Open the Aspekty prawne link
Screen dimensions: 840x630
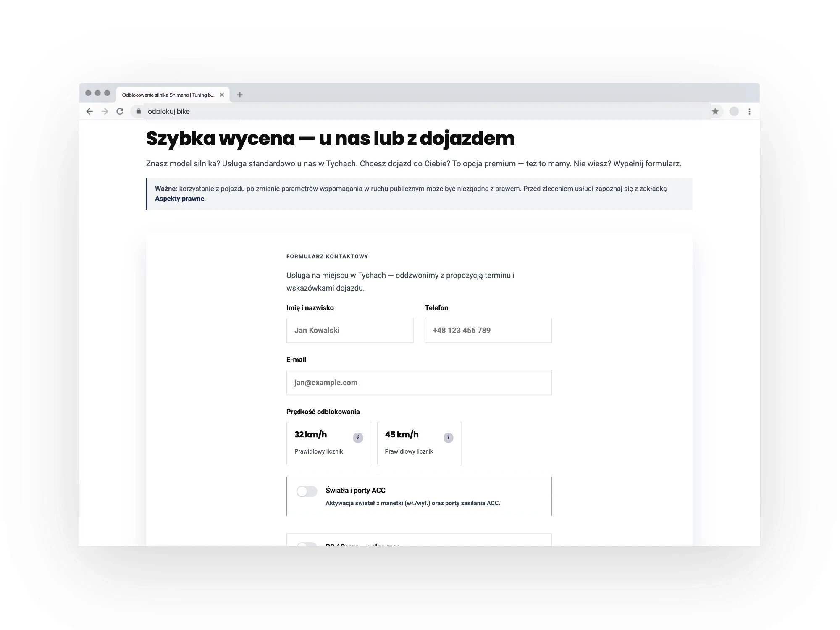click(x=180, y=199)
